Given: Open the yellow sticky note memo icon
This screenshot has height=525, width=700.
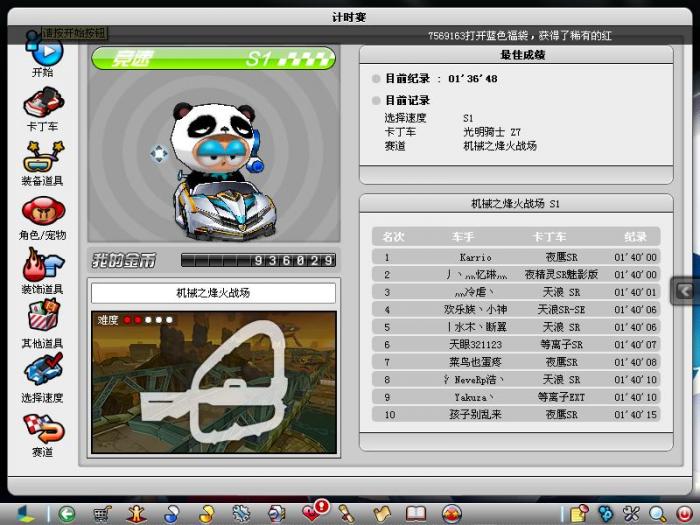Looking at the screenshot, I should 579,514.
